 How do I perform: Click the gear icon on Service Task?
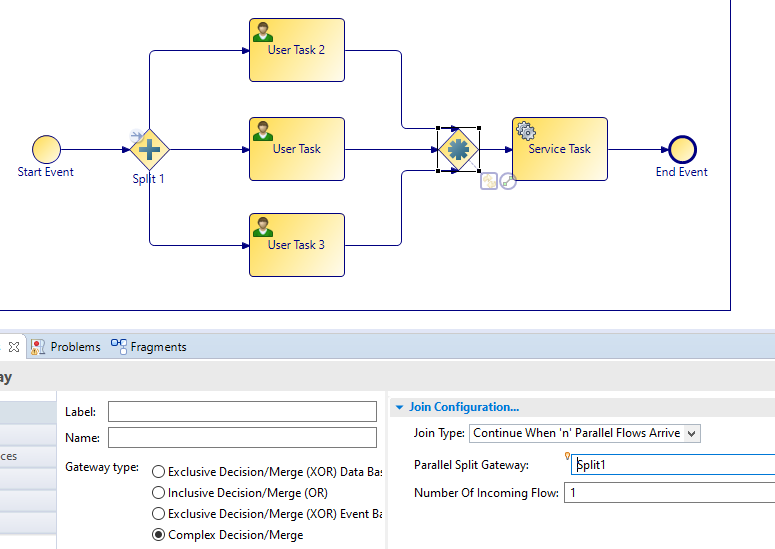tap(526, 131)
